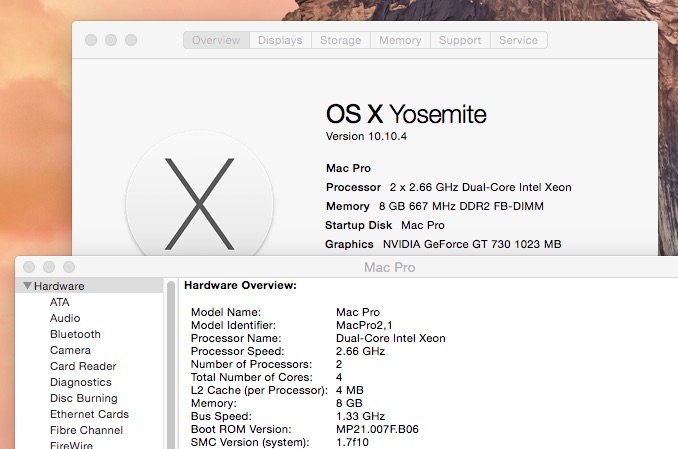
Task: Open the Support tab
Action: (460, 40)
